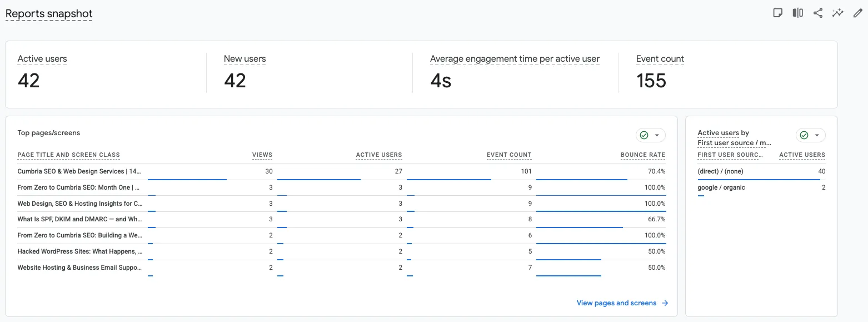Expand data quality dropdown on First user source card
868x322 pixels.
point(817,135)
